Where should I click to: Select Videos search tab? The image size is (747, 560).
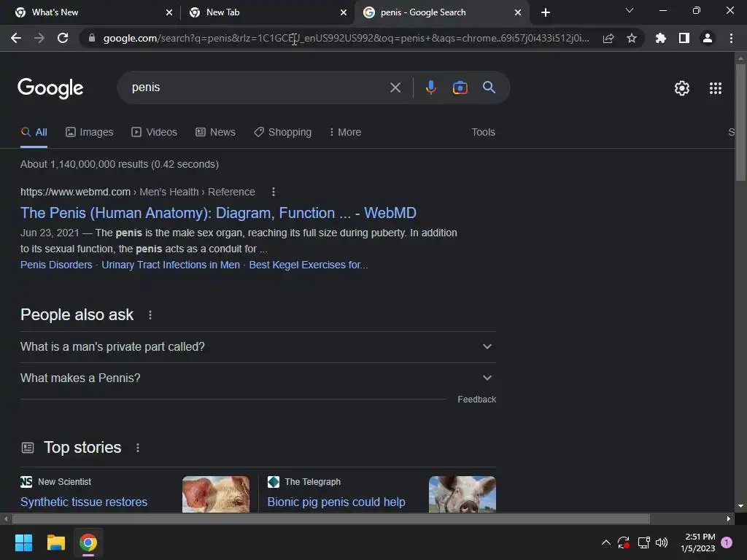(155, 132)
